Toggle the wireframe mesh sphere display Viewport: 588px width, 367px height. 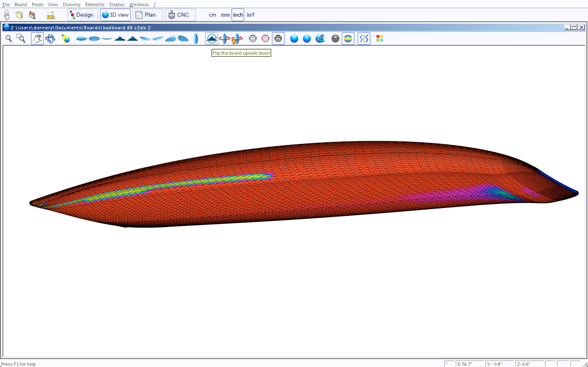click(x=278, y=39)
